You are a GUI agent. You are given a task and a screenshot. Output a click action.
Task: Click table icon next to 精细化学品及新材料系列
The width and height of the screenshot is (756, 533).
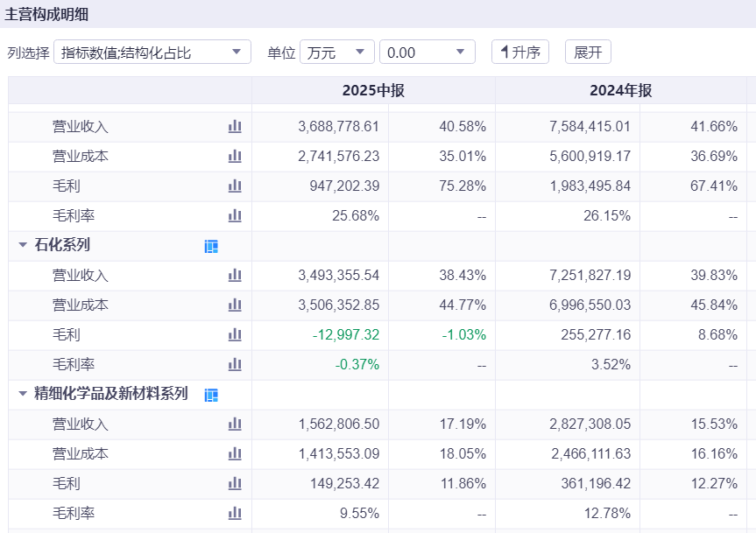pos(211,395)
